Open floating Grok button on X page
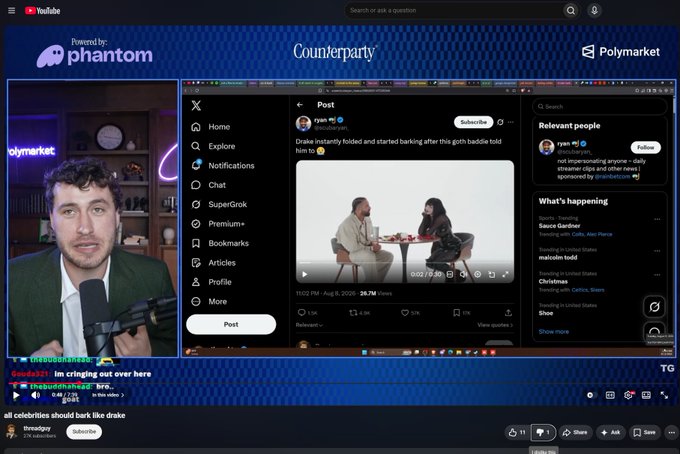 click(654, 307)
